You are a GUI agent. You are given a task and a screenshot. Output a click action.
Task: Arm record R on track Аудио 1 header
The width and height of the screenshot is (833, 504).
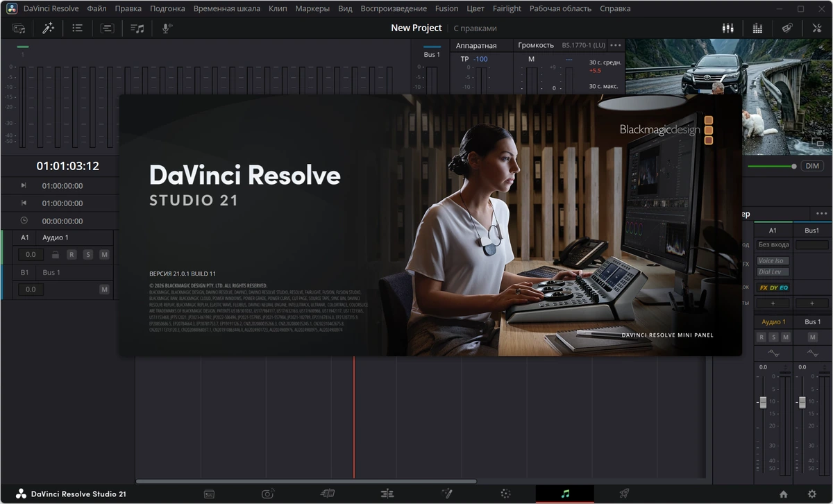coord(71,255)
